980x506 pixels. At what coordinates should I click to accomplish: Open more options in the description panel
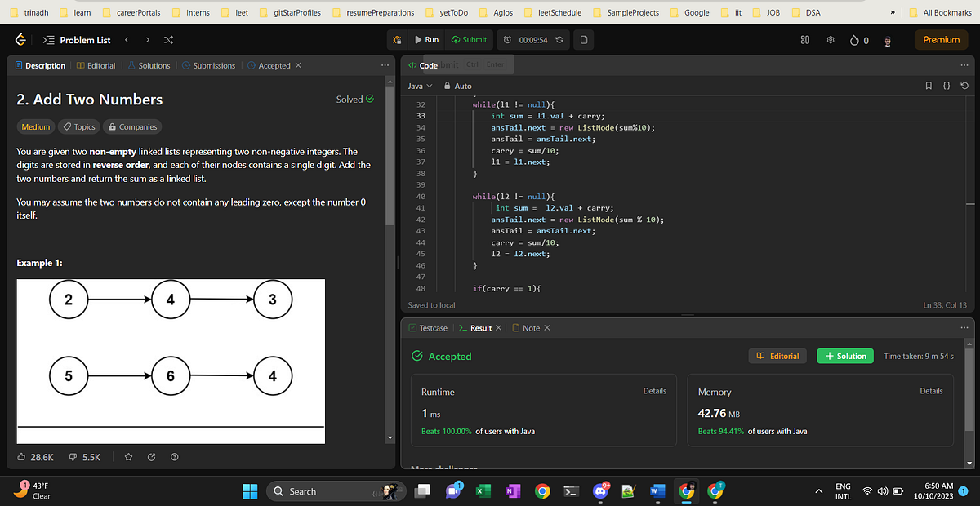[x=385, y=65]
